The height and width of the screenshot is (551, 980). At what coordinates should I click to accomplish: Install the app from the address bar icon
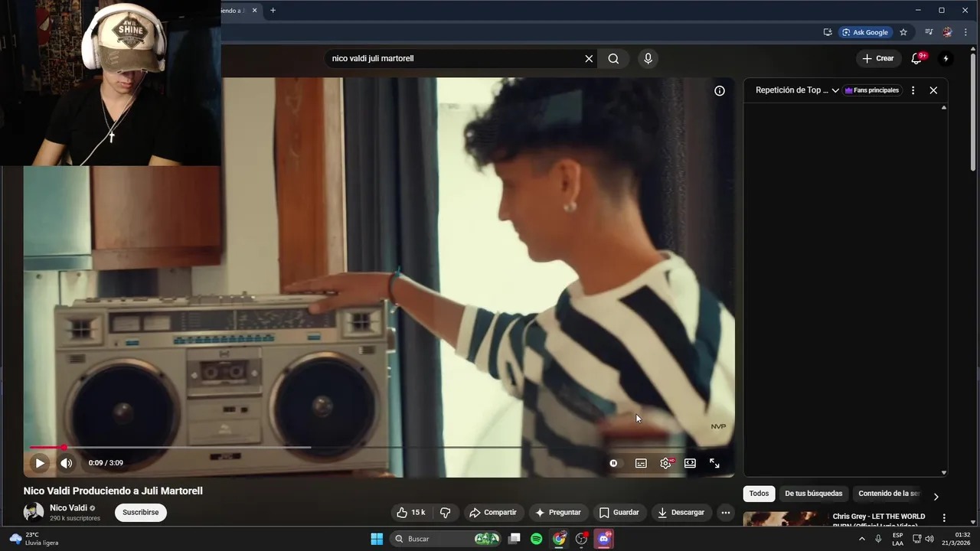(828, 32)
